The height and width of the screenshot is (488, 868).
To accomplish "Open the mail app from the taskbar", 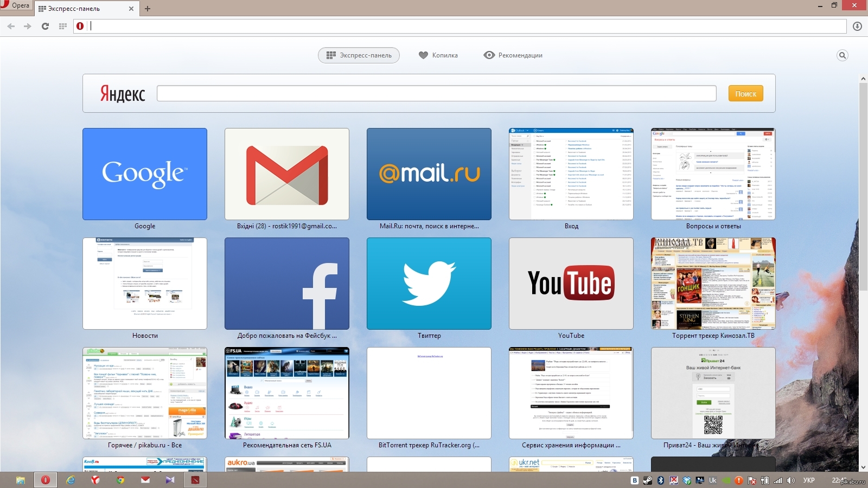I will pyautogui.click(x=145, y=480).
